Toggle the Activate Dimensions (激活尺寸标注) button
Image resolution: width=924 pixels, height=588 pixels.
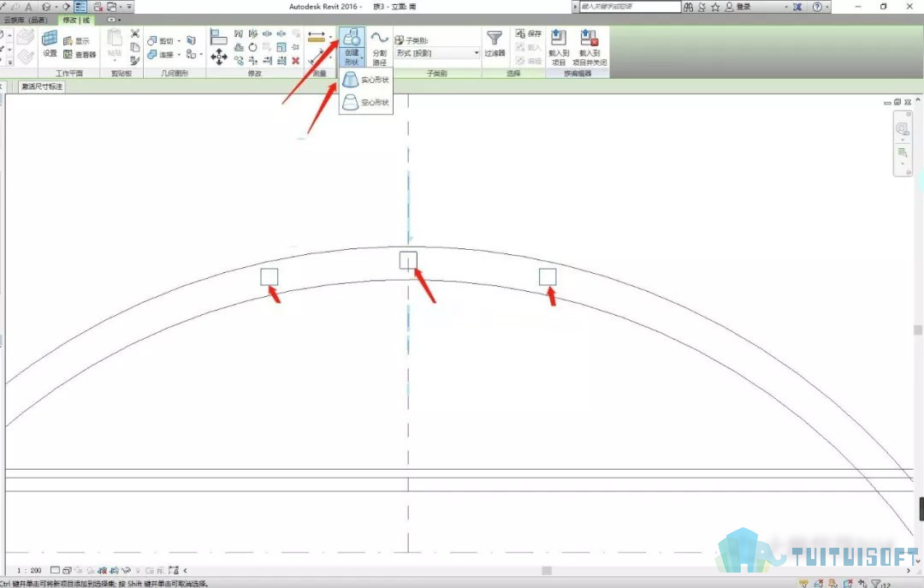[x=42, y=86]
